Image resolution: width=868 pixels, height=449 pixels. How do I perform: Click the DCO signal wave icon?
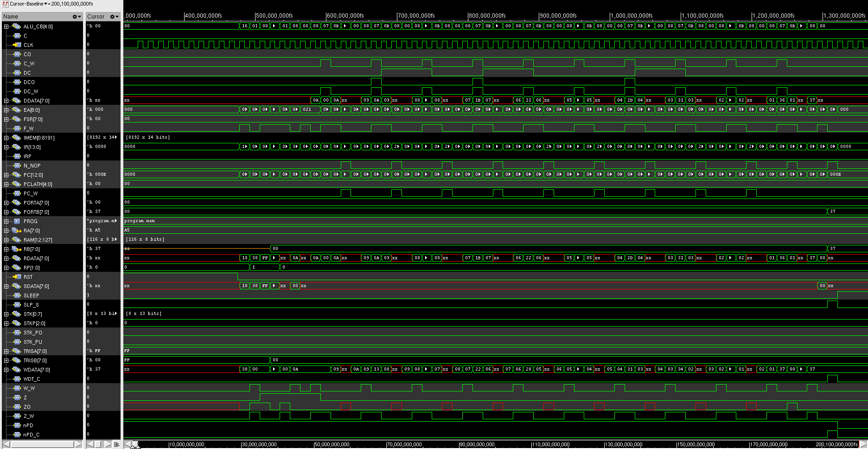(x=17, y=82)
